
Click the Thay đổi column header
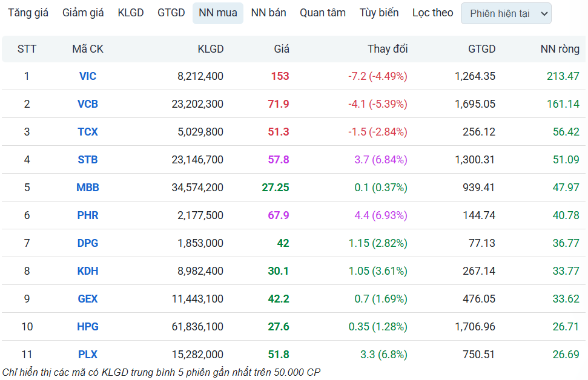pyautogui.click(x=387, y=49)
